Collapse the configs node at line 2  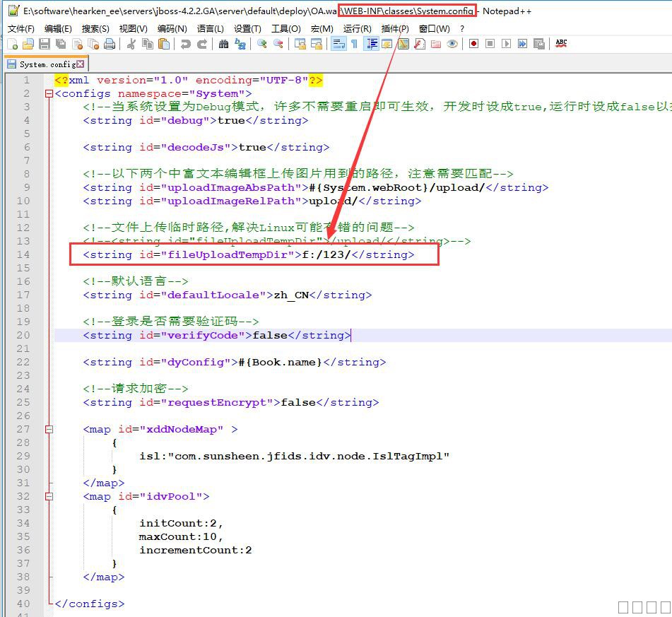click(48, 93)
